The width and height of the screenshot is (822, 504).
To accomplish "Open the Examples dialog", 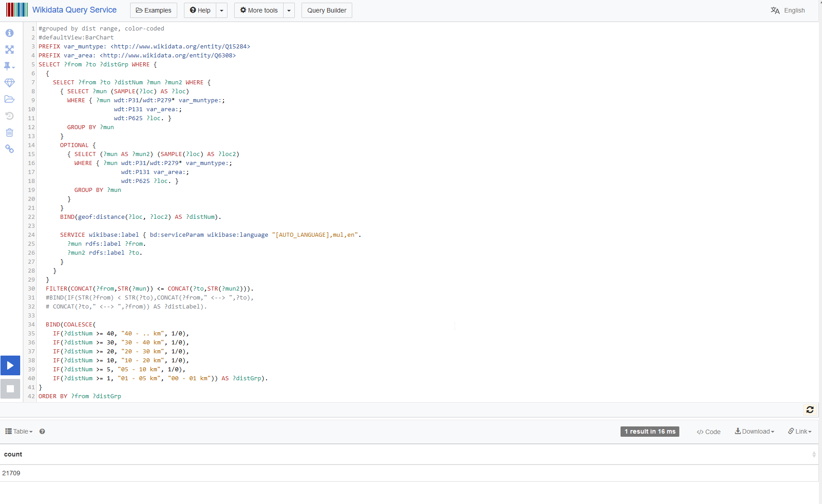I will pos(153,10).
